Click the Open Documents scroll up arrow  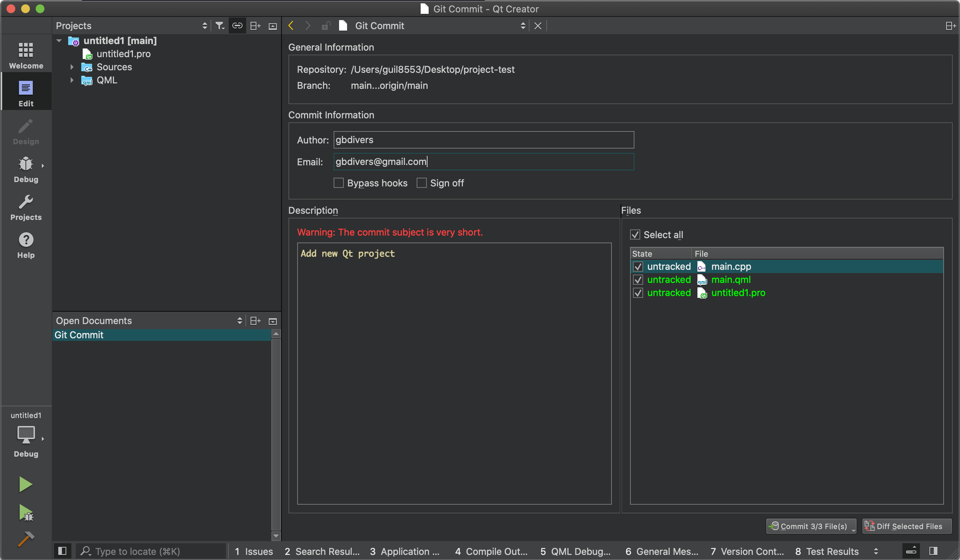click(276, 334)
